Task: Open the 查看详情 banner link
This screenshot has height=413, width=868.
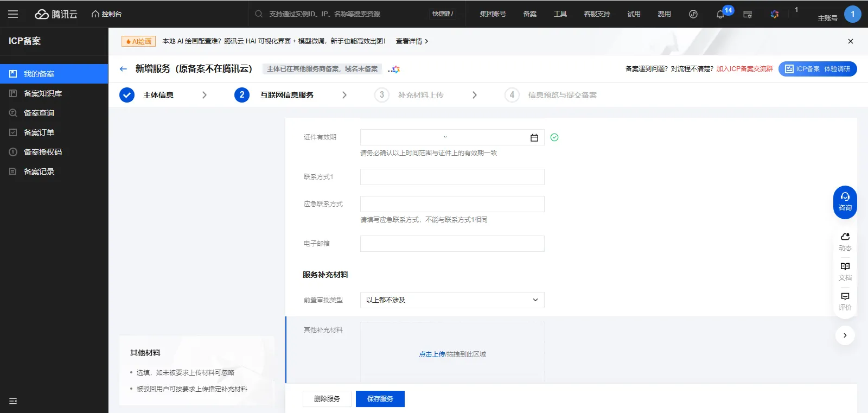Action: click(412, 41)
